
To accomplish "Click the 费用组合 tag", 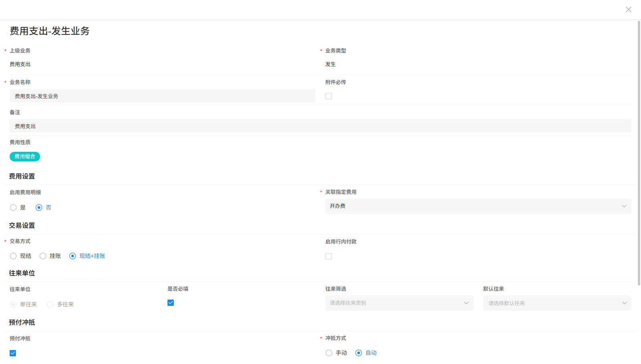I will (25, 157).
